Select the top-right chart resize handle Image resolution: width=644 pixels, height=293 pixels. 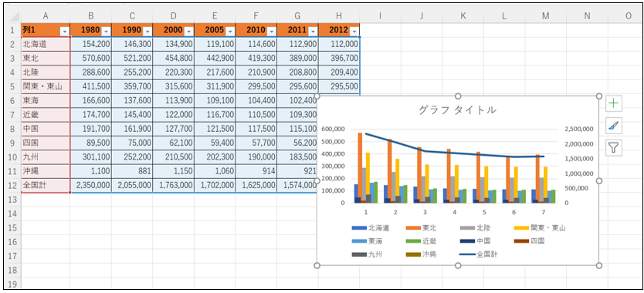click(598, 96)
